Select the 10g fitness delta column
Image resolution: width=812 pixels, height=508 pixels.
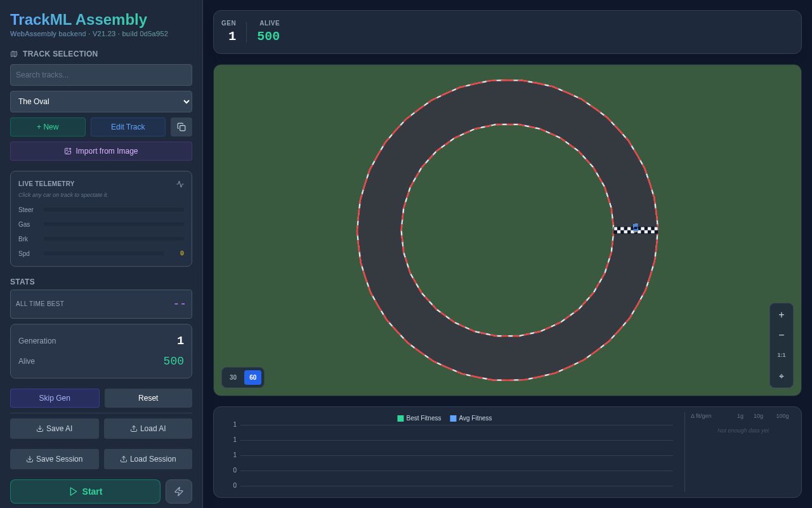pyautogui.click(x=758, y=416)
